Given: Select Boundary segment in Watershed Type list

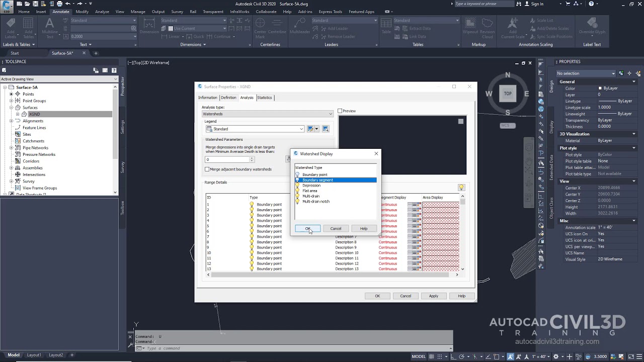Looking at the screenshot, I should (x=336, y=180).
